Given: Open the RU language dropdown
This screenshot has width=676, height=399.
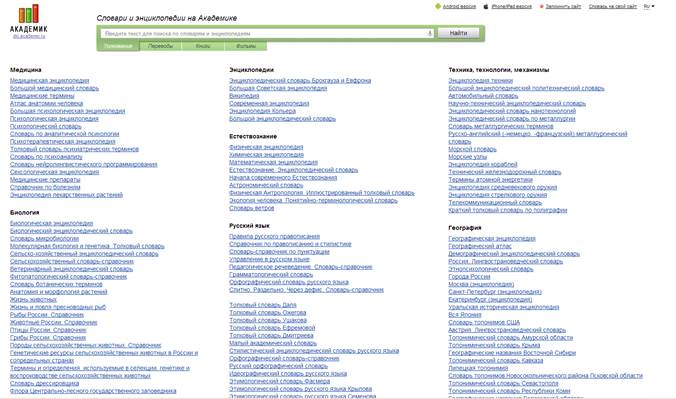Looking at the screenshot, I should (649, 6).
